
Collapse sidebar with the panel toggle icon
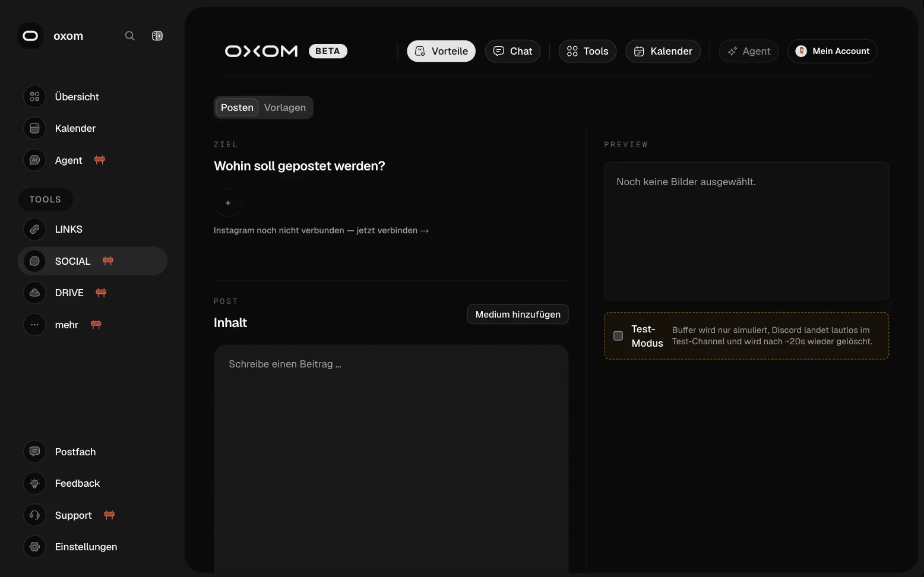pos(157,36)
